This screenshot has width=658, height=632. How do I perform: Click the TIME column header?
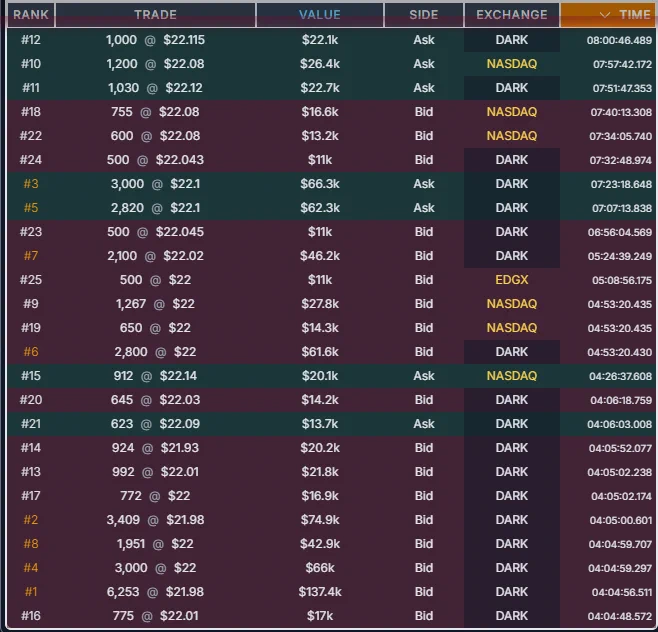608,15
